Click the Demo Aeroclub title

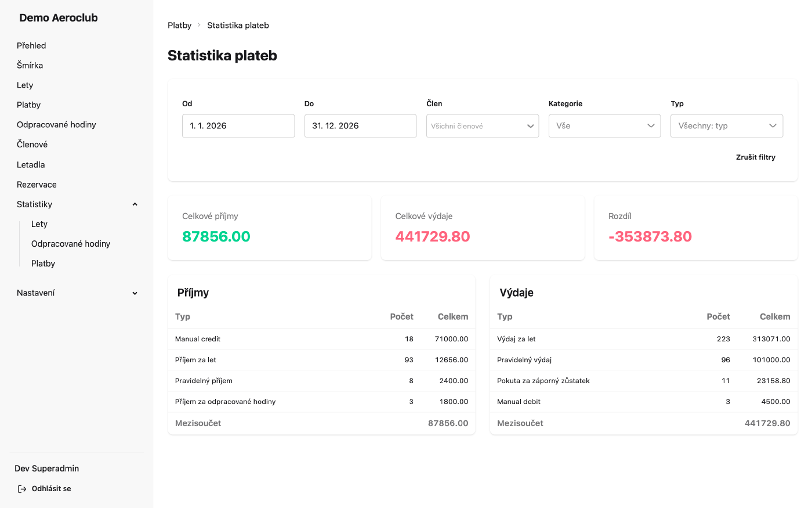59,18
